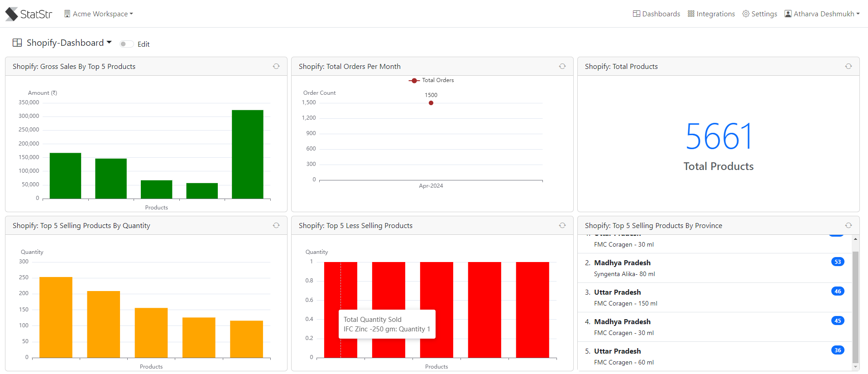
Task: Refresh the Gross Sales By Top 5 Products widget
Action: [276, 66]
